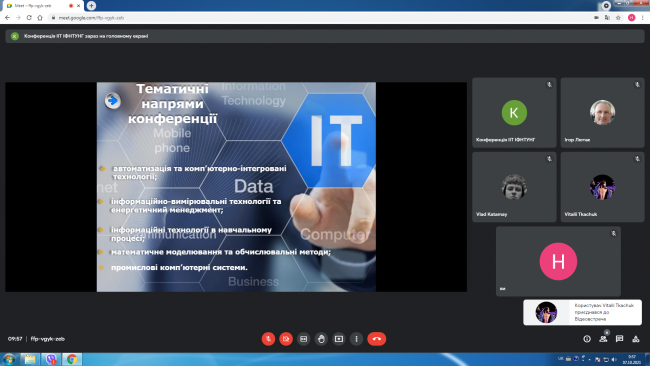Viewport: 650px width, 366px height.
Task: Raise hand in the meeting
Action: pyautogui.click(x=321, y=339)
